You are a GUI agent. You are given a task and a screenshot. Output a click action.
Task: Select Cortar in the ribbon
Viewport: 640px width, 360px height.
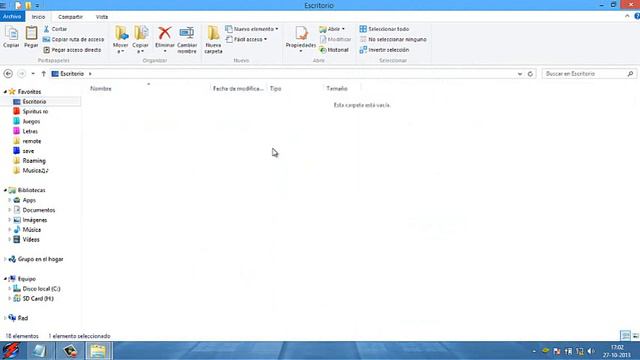[x=55, y=29]
